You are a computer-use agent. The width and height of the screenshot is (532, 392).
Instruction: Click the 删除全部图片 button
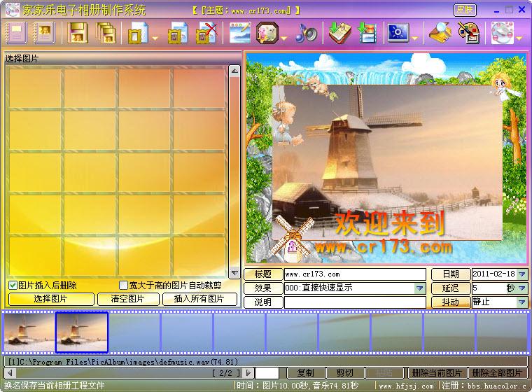point(497,373)
